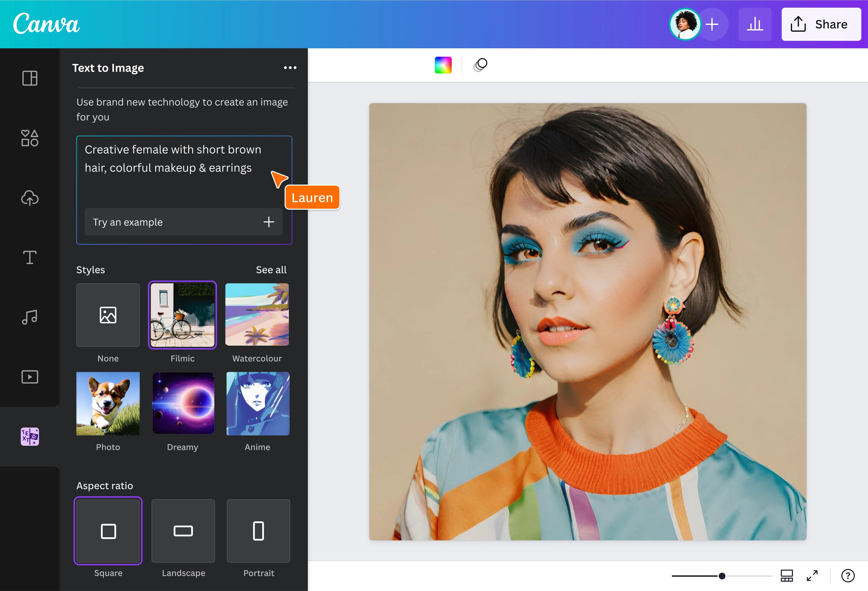Click the help question mark icon
The width and height of the screenshot is (868, 591).
pos(848,575)
